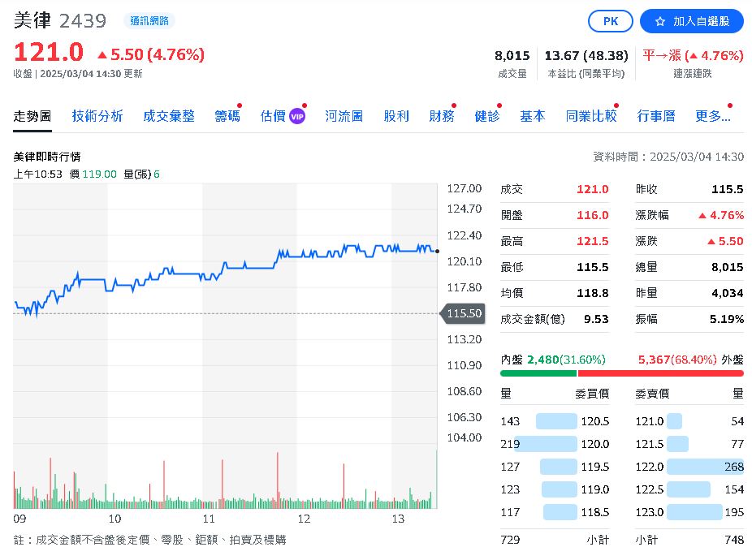Open the 基本 info tab

533,116
